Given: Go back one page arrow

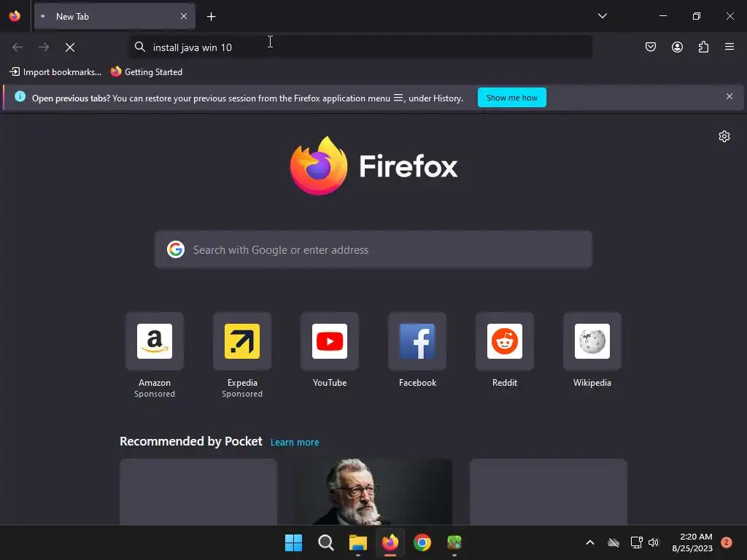Looking at the screenshot, I should pos(18,47).
